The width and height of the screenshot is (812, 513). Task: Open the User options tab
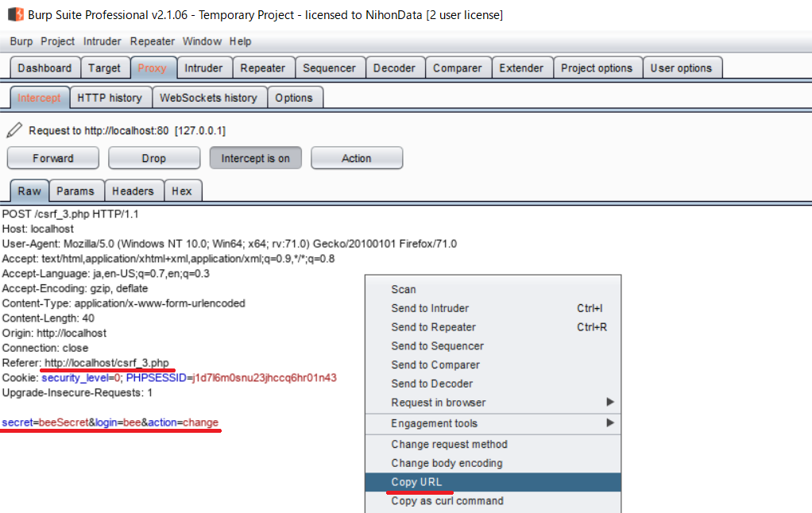(x=682, y=67)
